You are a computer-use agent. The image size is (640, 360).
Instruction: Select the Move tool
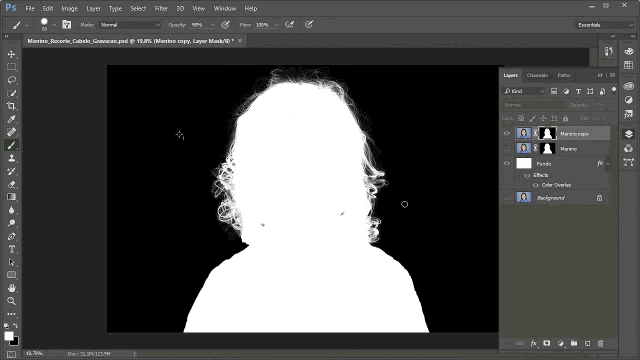coord(11,54)
